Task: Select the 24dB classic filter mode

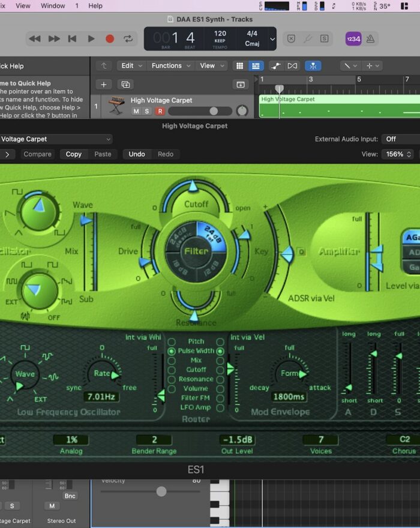Action: (180, 237)
